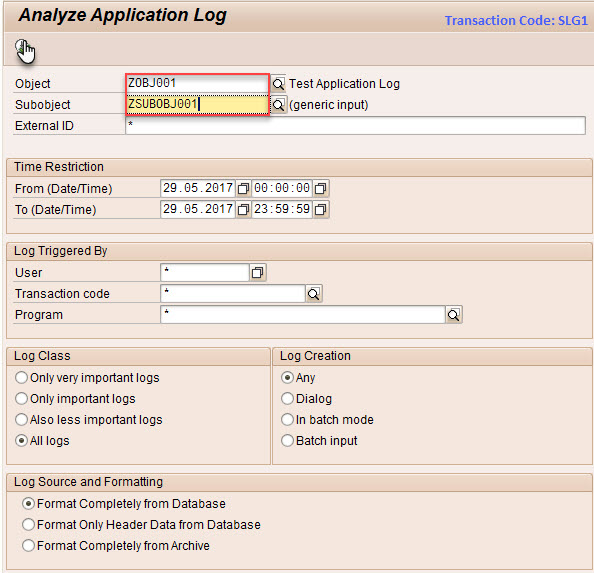Open search help for Transaction code field
The width and height of the screenshot is (594, 573).
tap(314, 294)
